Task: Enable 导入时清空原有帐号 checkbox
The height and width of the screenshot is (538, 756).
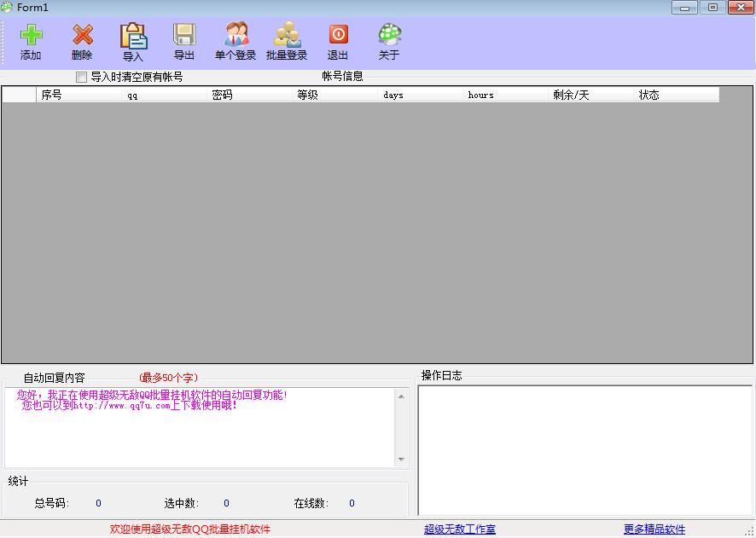Action: 82,77
